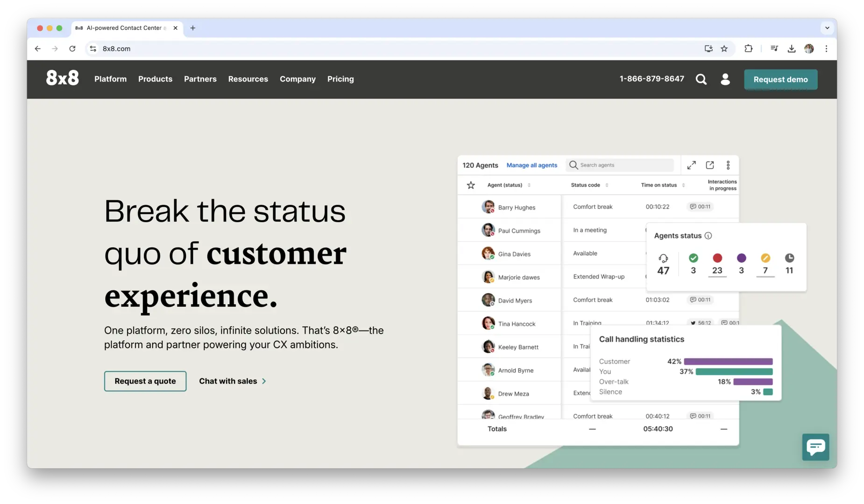Open the browser downloads icon
The image size is (864, 504).
coord(792,49)
